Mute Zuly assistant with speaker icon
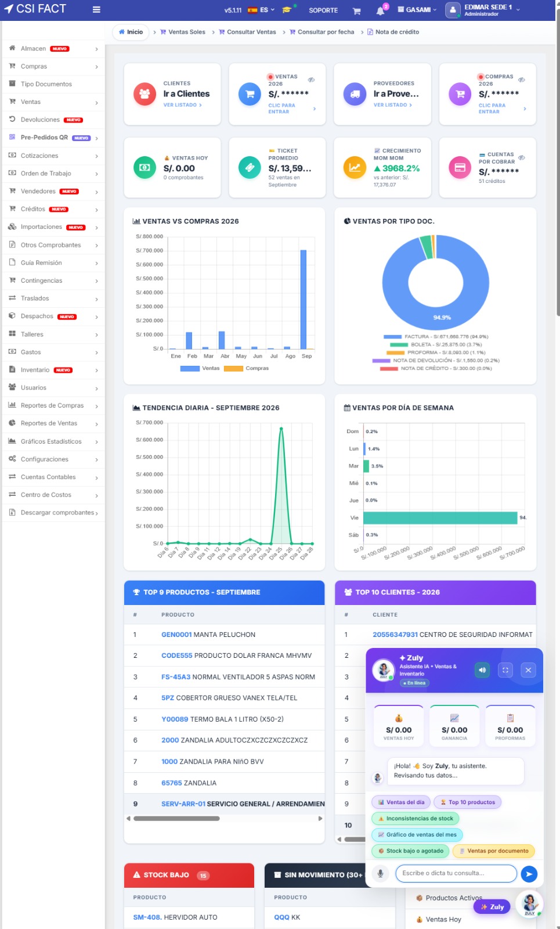This screenshot has height=929, width=560. (x=482, y=670)
